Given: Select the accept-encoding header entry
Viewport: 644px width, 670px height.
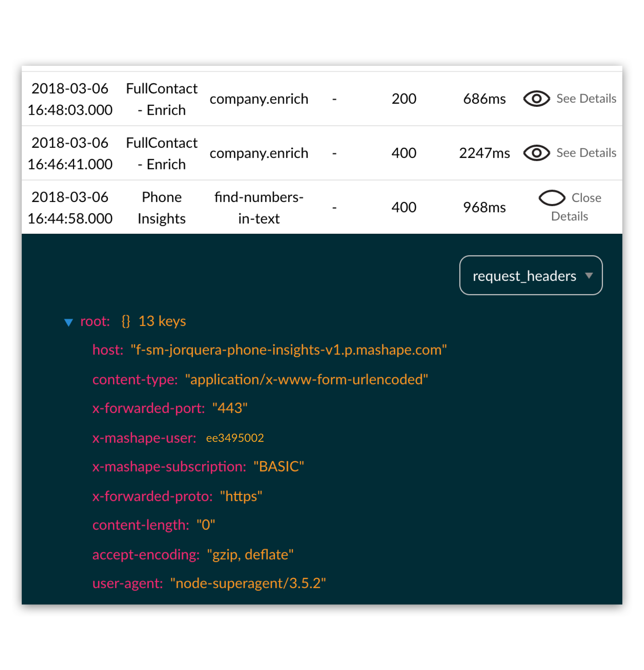Looking at the screenshot, I should [193, 555].
